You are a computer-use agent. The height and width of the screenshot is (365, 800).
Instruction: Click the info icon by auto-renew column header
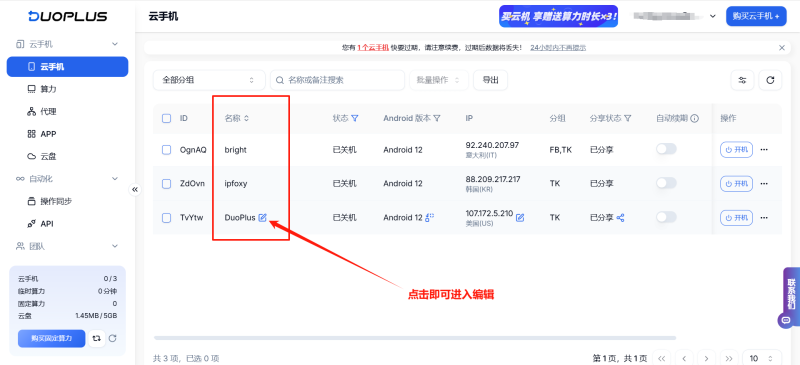(x=694, y=118)
